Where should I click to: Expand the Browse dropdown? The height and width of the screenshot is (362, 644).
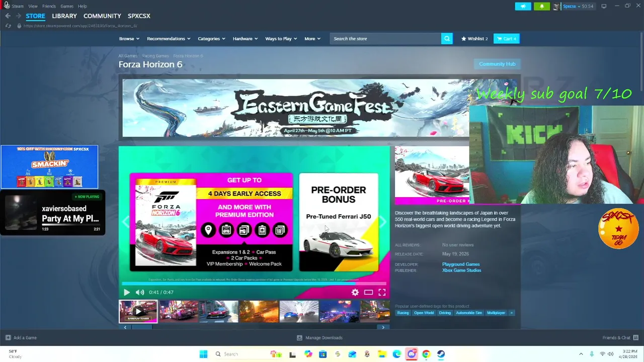click(x=129, y=39)
